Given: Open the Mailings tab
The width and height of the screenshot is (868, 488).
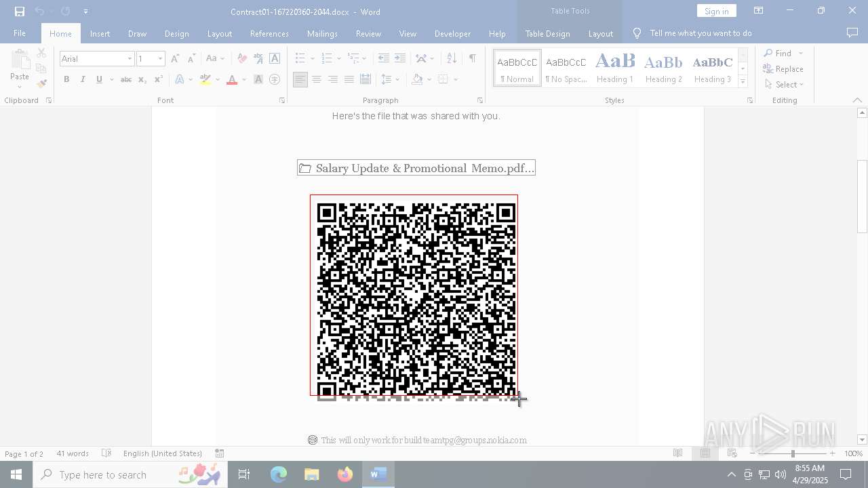Looking at the screenshot, I should 322,33.
